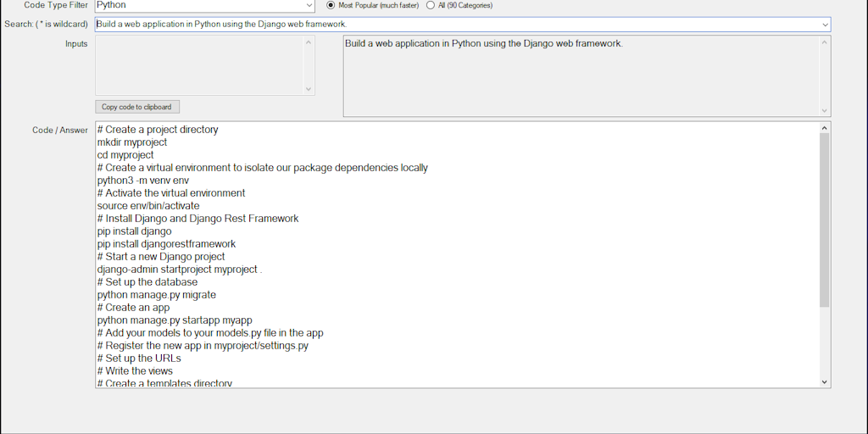Click the 'Code Type Filter' label
Image resolution: width=868 pixels, height=434 pixels.
56,6
